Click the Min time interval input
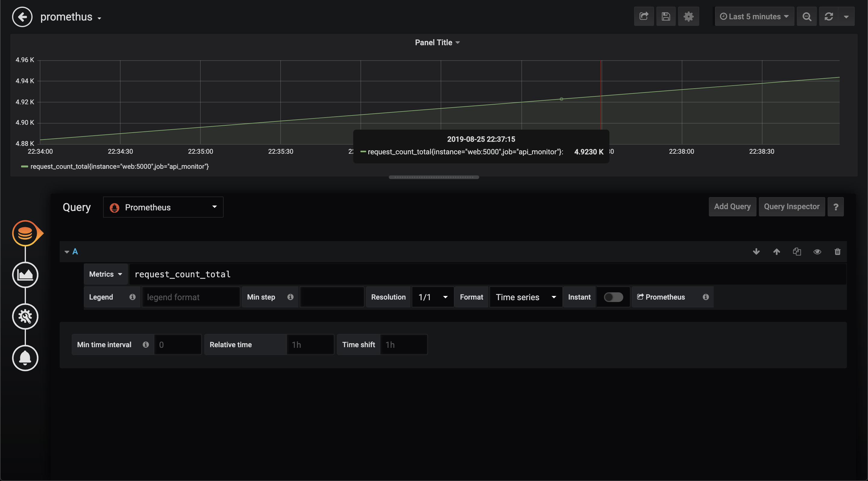The width and height of the screenshot is (868, 481). coord(178,344)
